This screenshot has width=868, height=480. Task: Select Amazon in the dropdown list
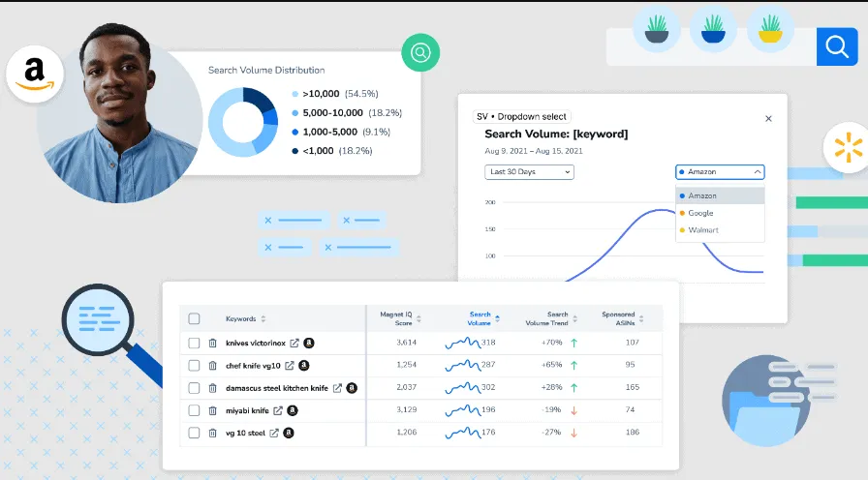pyautogui.click(x=720, y=195)
